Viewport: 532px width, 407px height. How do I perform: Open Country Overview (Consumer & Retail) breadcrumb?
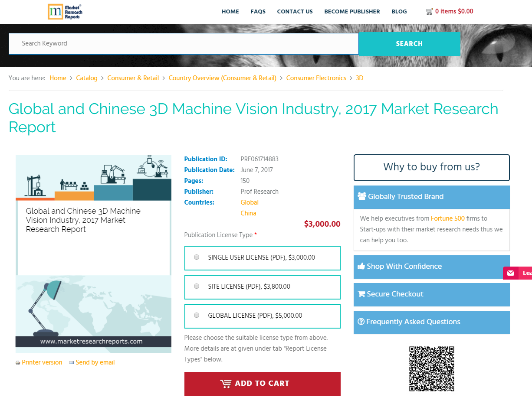223,78
